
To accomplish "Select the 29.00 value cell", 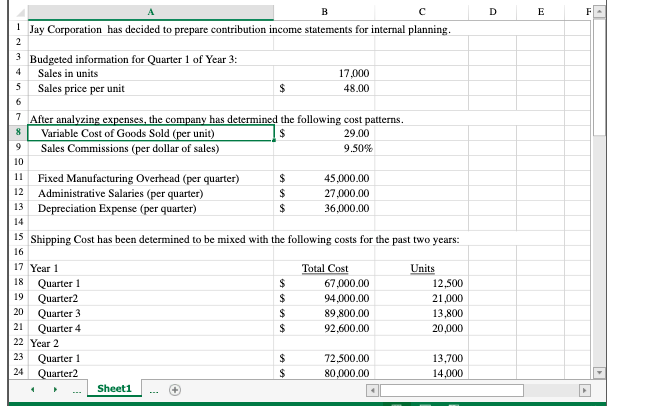I will (x=324, y=133).
